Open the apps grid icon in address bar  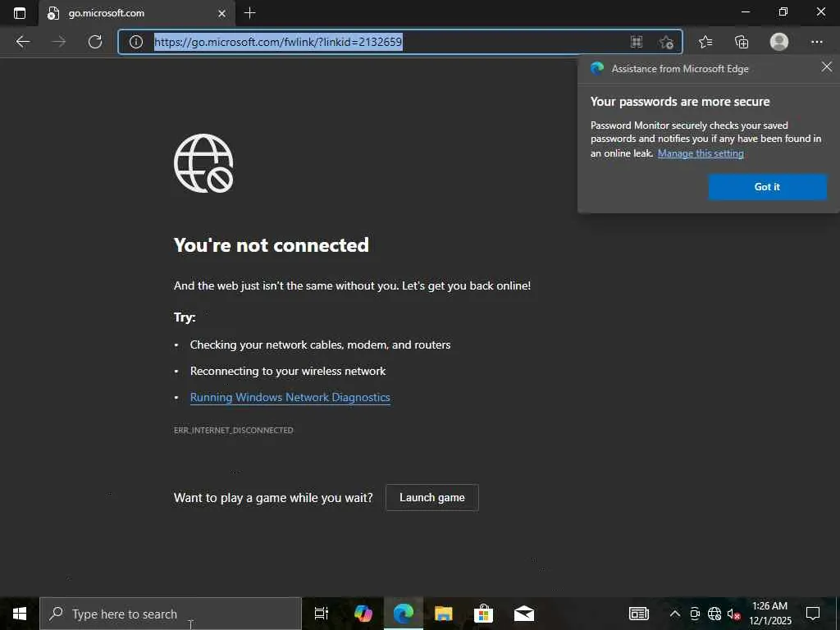(637, 42)
